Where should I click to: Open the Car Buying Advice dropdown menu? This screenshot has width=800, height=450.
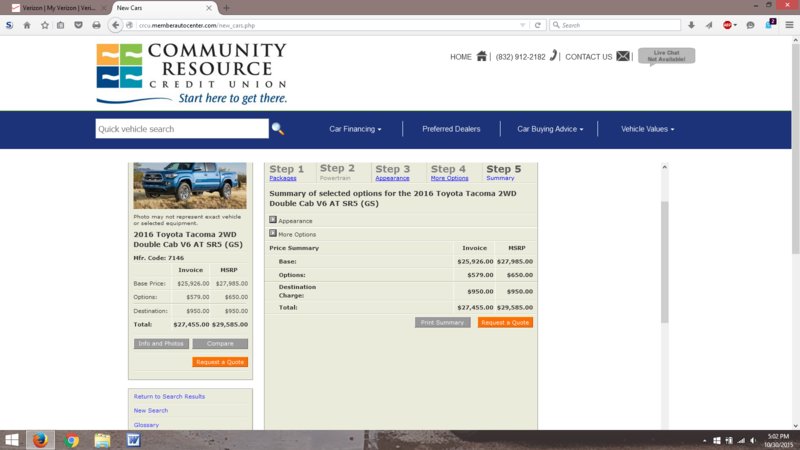550,129
